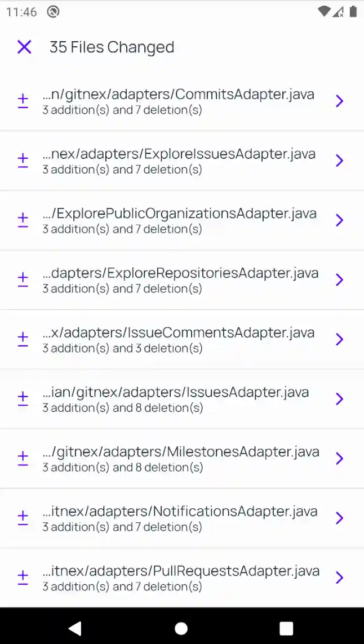Tap the plus-minus icon for IssuesAdapter.java
This screenshot has height=644, width=364.
click(x=23, y=399)
